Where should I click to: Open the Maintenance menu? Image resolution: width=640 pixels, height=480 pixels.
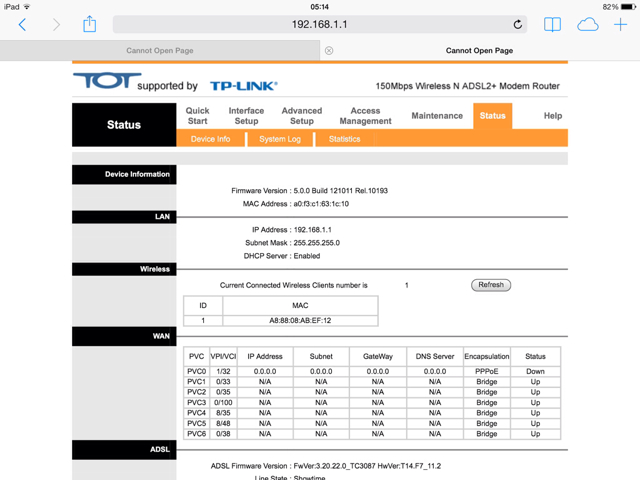(437, 116)
